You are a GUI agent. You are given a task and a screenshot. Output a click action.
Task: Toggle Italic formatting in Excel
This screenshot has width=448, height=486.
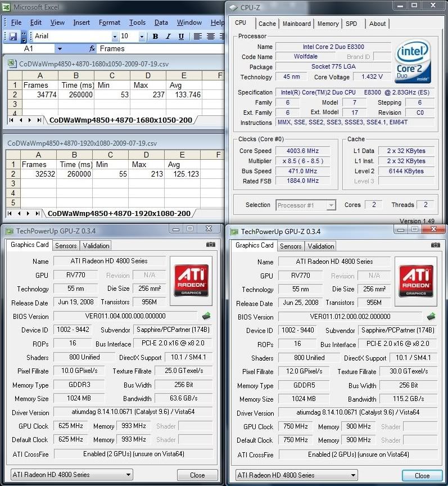168,37
